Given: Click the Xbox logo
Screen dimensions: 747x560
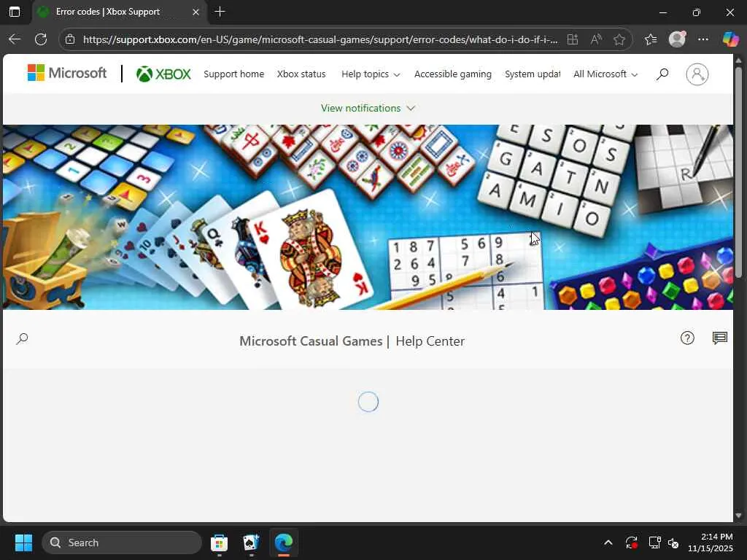Looking at the screenshot, I should (163, 74).
